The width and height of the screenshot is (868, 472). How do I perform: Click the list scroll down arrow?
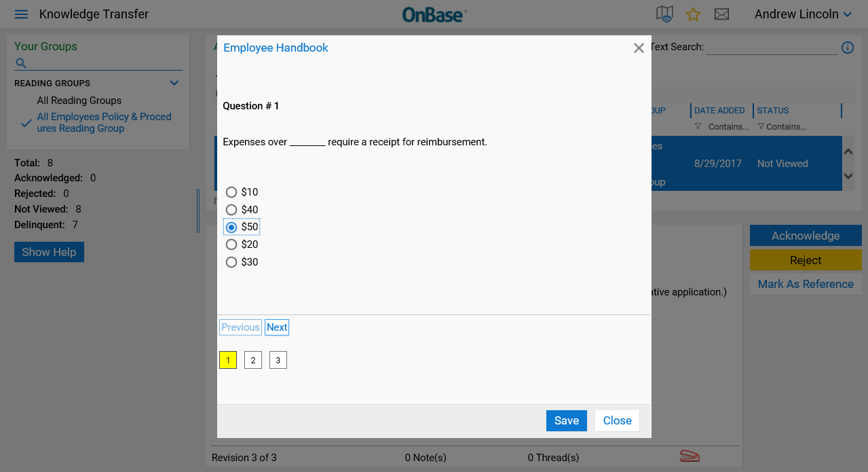coord(848,176)
